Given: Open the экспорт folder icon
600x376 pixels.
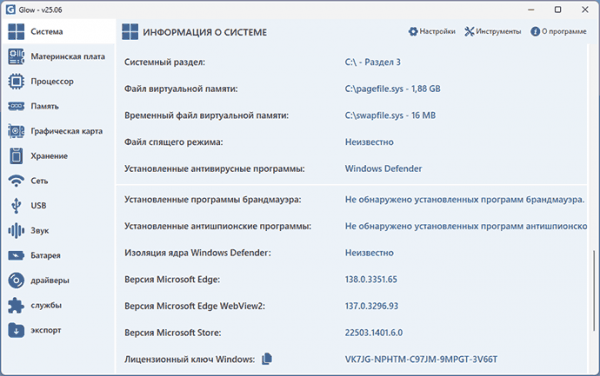Looking at the screenshot, I should click(x=16, y=330).
